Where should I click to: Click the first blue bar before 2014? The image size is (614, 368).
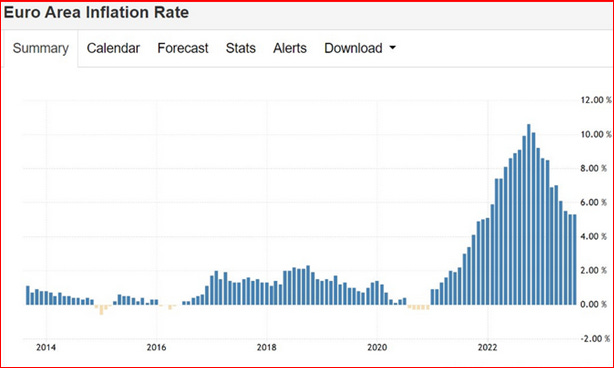[28, 295]
